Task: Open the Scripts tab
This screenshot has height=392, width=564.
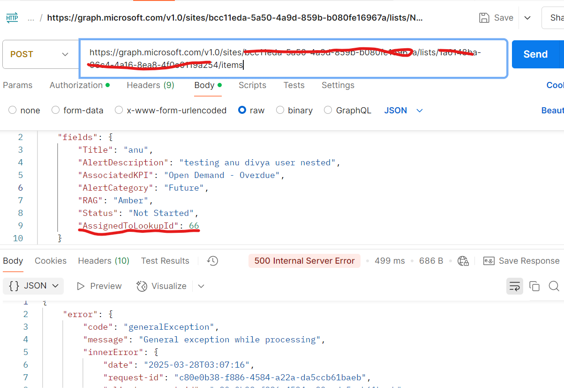Action: click(252, 85)
